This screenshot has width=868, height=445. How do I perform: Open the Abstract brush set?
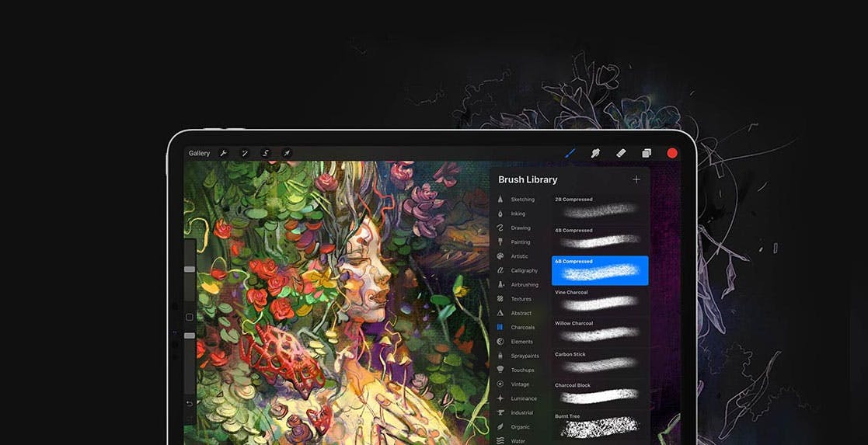pyautogui.click(x=514, y=313)
